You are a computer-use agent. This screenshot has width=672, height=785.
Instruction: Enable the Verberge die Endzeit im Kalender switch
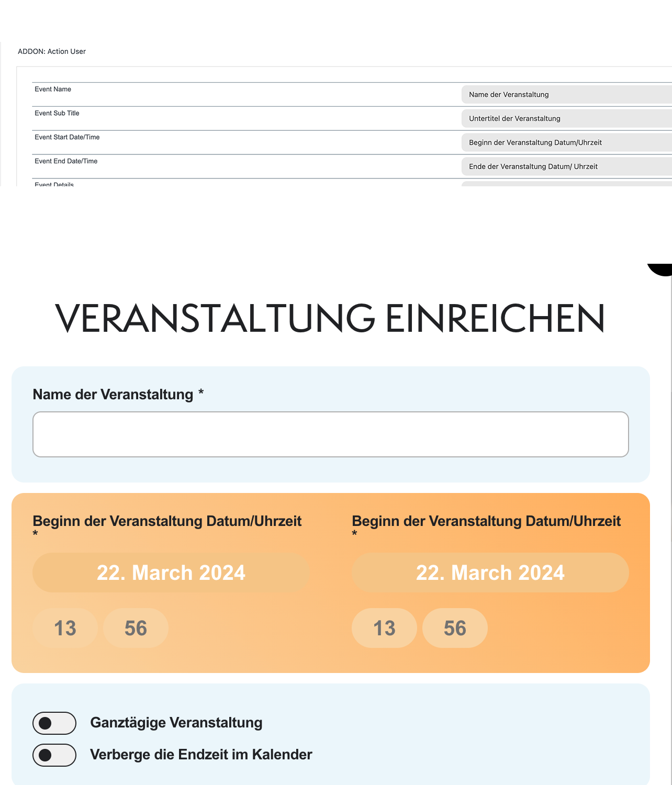[54, 755]
